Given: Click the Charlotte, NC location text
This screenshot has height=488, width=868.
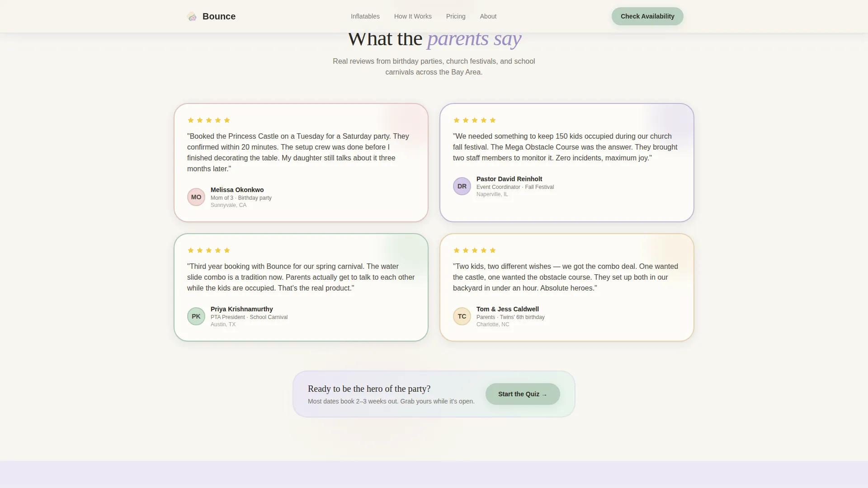Looking at the screenshot, I should [x=492, y=324].
